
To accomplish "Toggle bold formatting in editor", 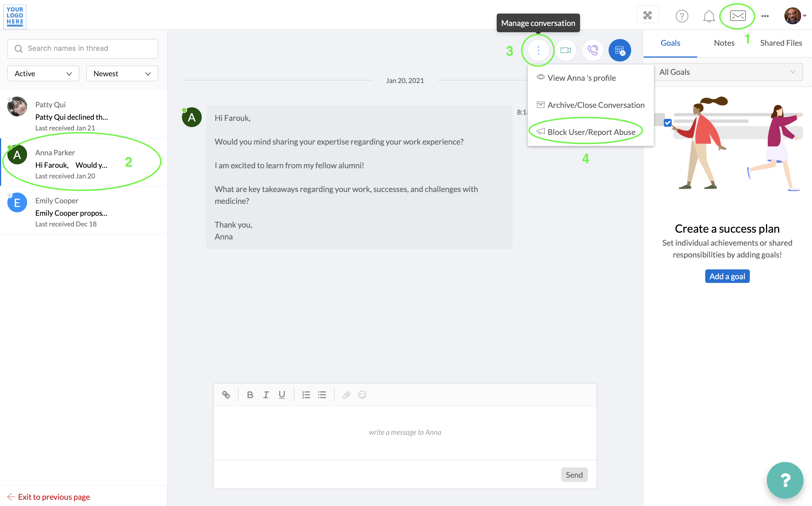I will (x=250, y=395).
